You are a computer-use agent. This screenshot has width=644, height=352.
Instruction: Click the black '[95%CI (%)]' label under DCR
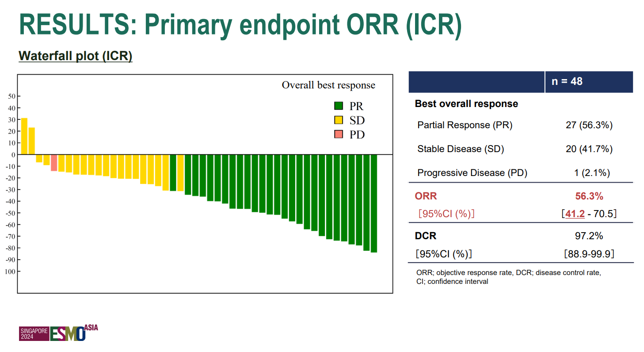pos(444,254)
